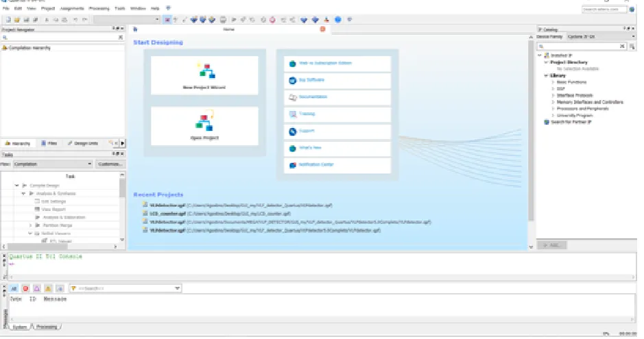Open the Project menu

[x=47, y=8]
